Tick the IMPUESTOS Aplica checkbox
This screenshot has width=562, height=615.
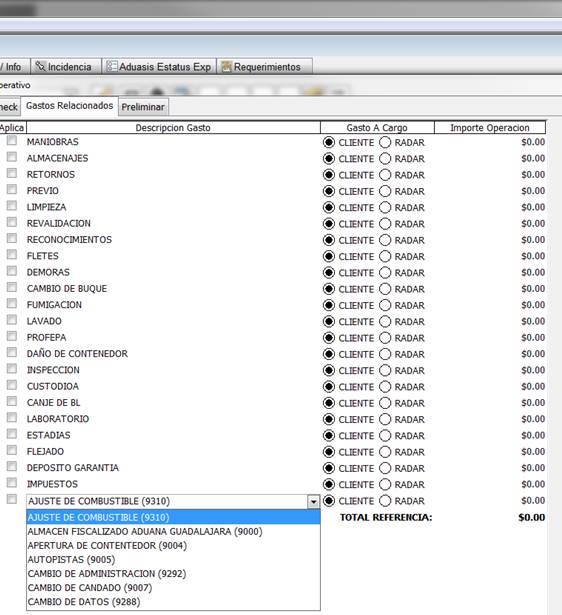coord(12,482)
